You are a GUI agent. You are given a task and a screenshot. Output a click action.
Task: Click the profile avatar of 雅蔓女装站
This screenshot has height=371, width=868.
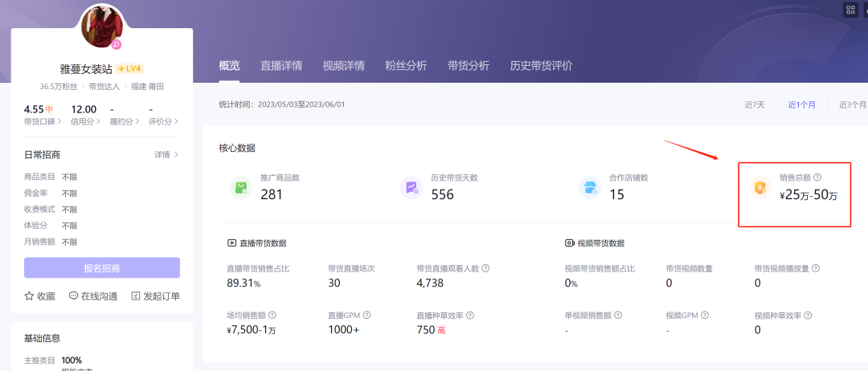point(102,26)
